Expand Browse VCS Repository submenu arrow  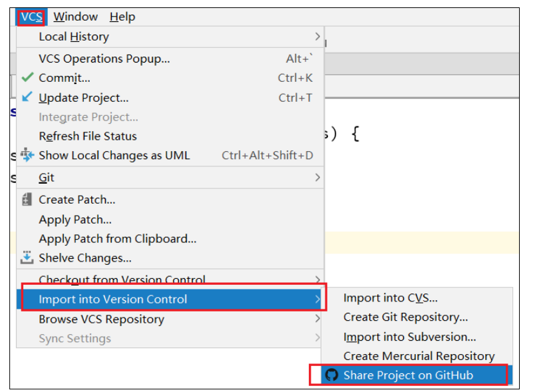317,319
